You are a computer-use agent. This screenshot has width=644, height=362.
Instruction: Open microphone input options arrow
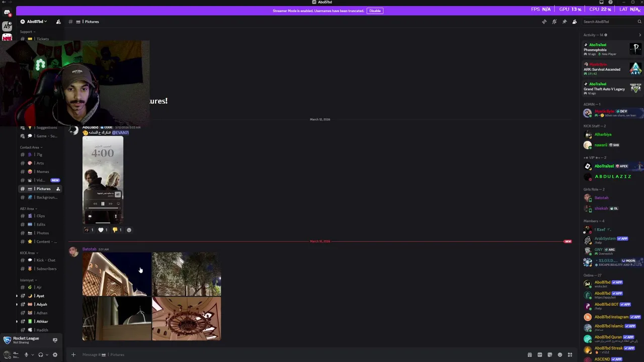[32, 354]
